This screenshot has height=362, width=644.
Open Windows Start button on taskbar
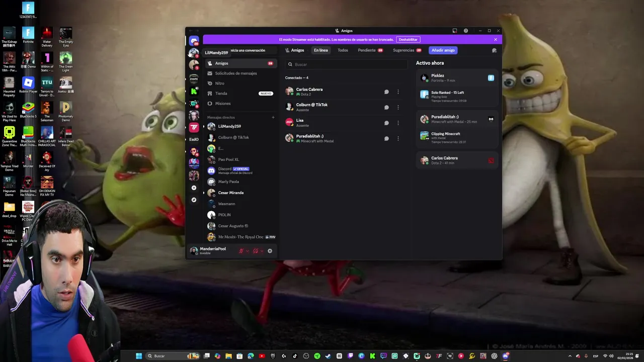point(139,356)
